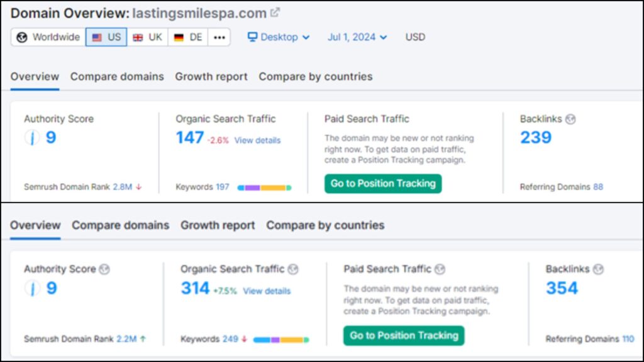The height and width of the screenshot is (362, 644).
Task: Click upper Go to Position Tracking button
Action: point(383,184)
